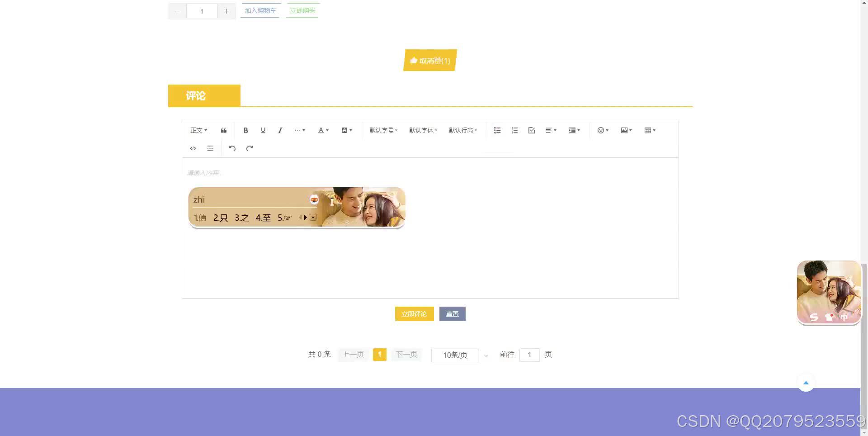The image size is (868, 436).
Task: Toggle bulleted list formatting
Action: 497,130
